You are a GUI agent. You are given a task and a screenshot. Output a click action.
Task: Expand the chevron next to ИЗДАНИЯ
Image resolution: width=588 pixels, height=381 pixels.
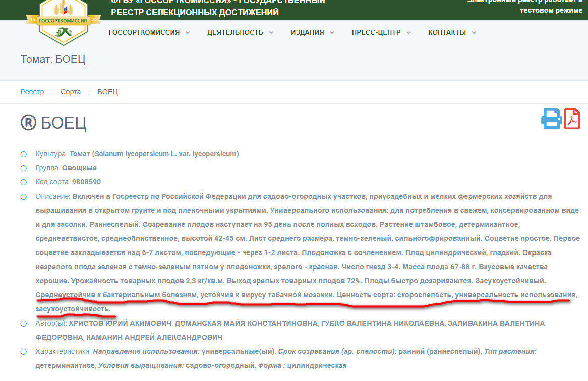tap(332, 33)
